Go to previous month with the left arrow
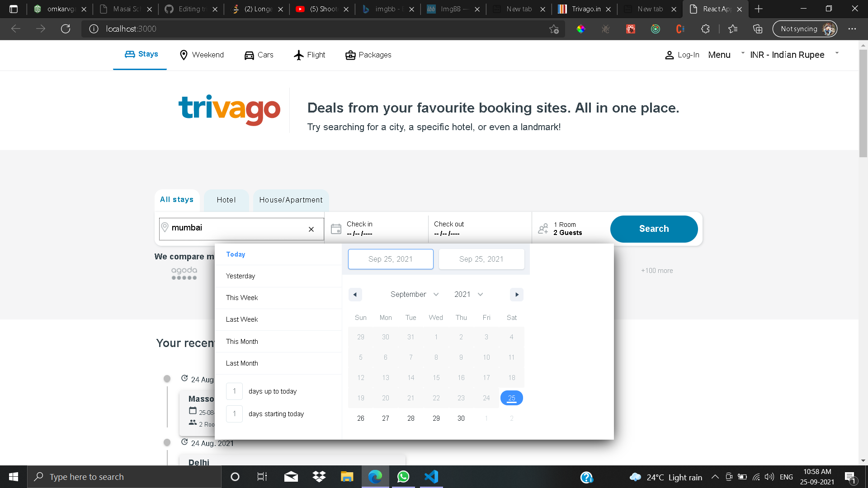This screenshot has width=868, height=488. [x=355, y=295]
